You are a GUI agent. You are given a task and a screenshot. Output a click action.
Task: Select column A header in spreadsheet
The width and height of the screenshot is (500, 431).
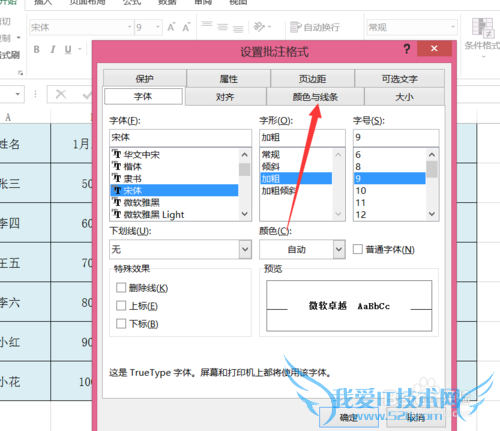coord(25,117)
